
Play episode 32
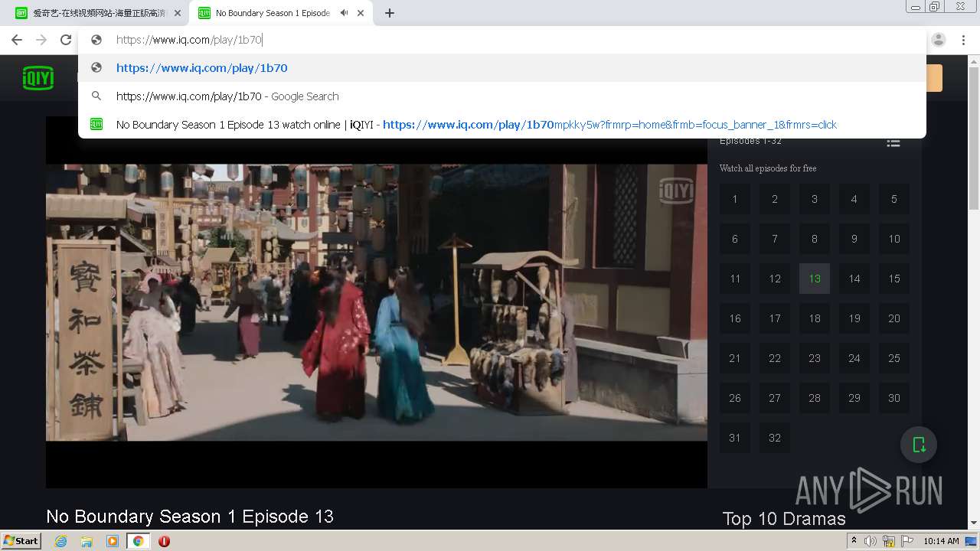pyautogui.click(x=775, y=438)
